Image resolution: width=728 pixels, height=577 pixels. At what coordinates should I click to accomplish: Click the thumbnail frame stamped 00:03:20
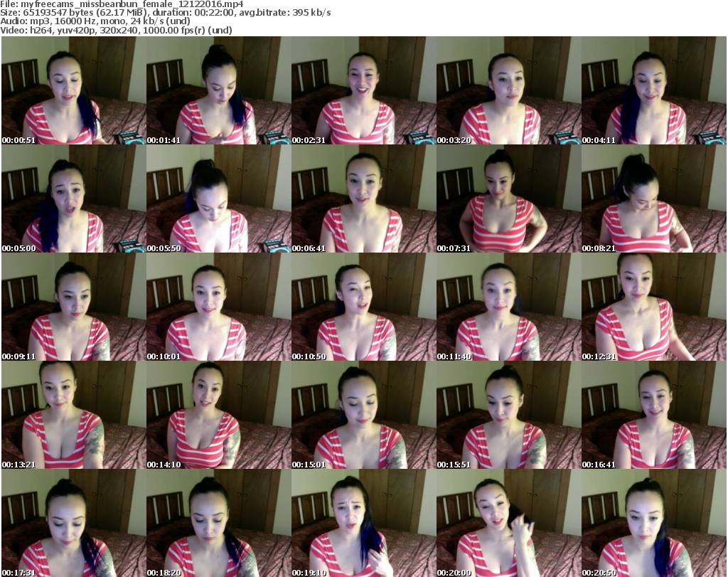(509, 90)
